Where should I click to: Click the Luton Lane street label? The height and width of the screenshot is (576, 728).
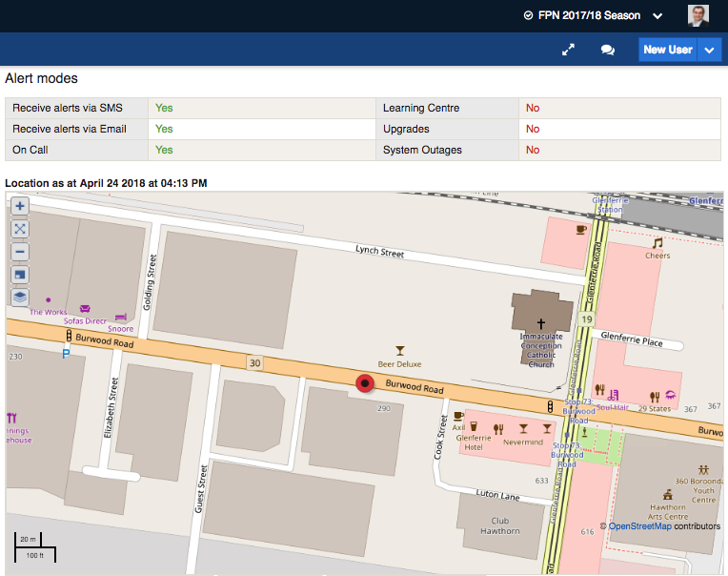click(x=497, y=495)
